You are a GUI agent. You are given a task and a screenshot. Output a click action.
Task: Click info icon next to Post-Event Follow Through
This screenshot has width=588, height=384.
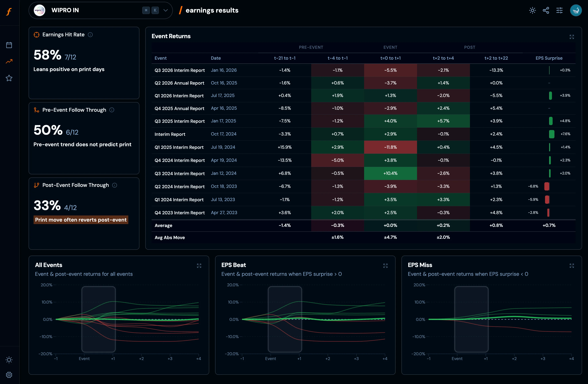point(115,185)
